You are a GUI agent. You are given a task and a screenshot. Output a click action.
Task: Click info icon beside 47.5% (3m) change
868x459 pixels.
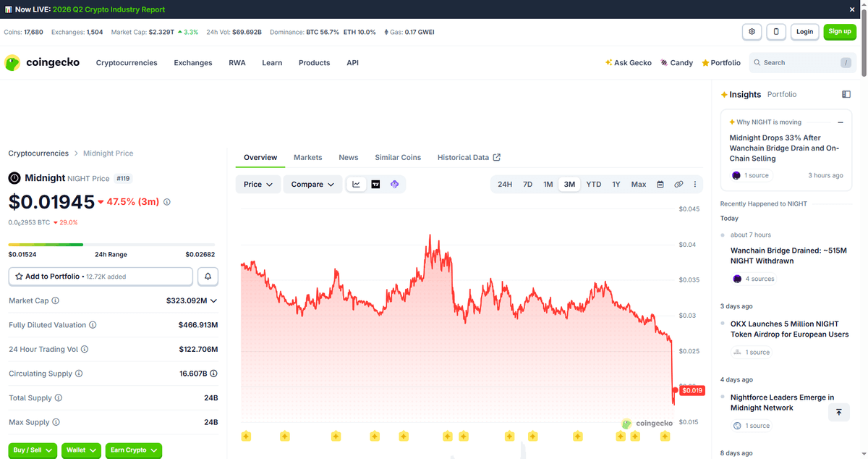tap(167, 202)
